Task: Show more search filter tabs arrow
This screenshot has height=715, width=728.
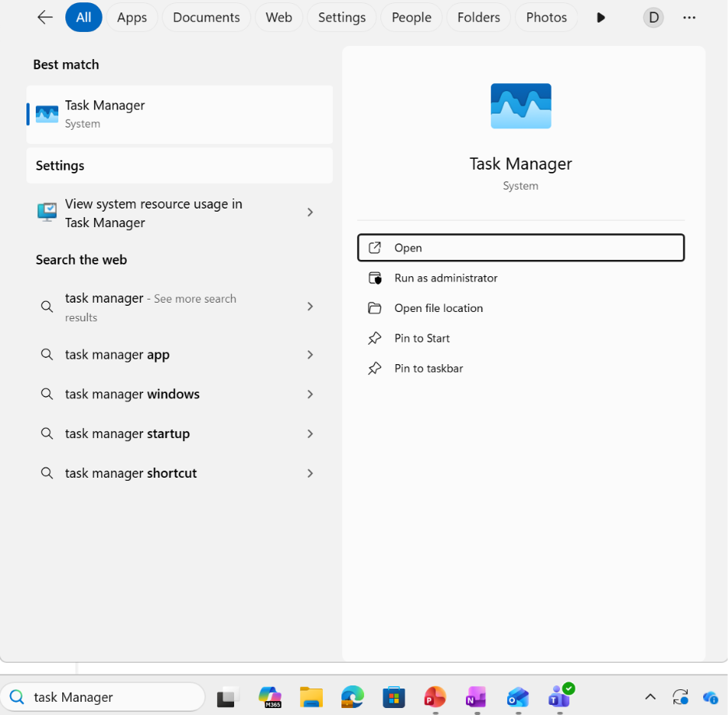Action: coord(600,18)
